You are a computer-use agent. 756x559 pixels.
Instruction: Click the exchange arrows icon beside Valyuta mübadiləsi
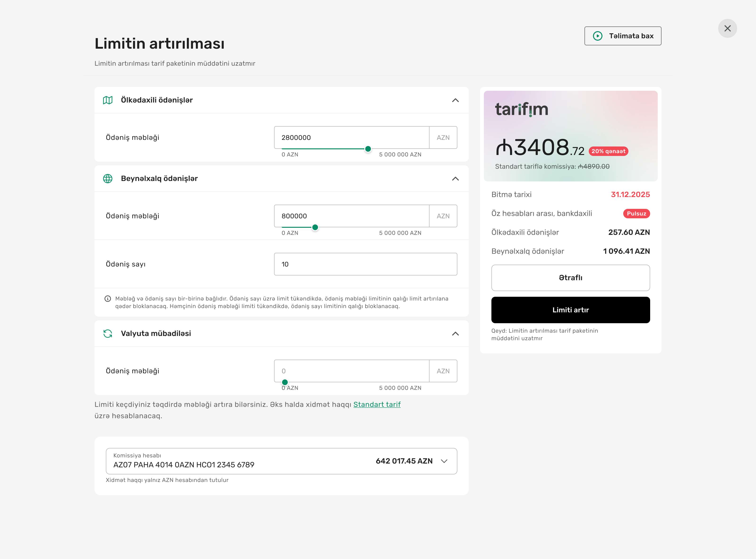(x=108, y=334)
